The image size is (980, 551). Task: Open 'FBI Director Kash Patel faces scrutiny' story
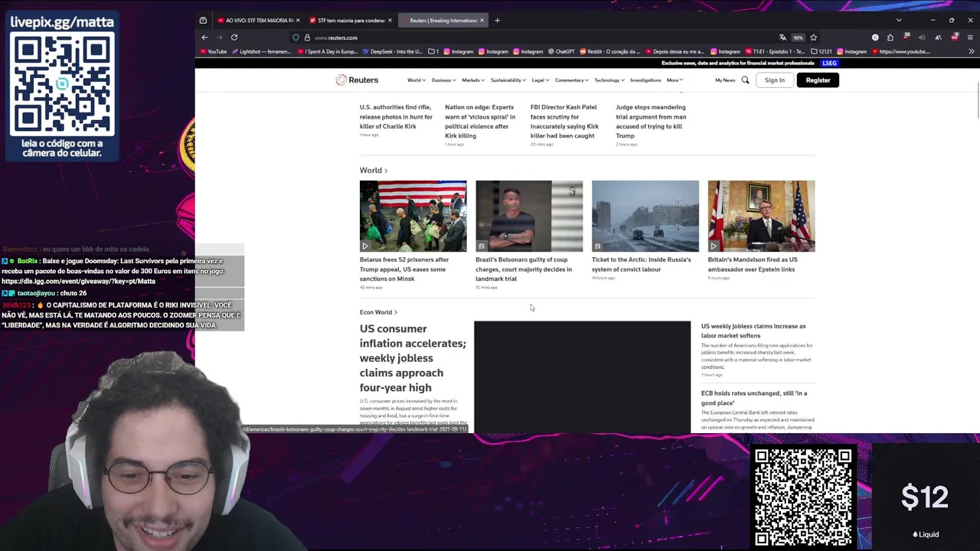[x=564, y=121]
